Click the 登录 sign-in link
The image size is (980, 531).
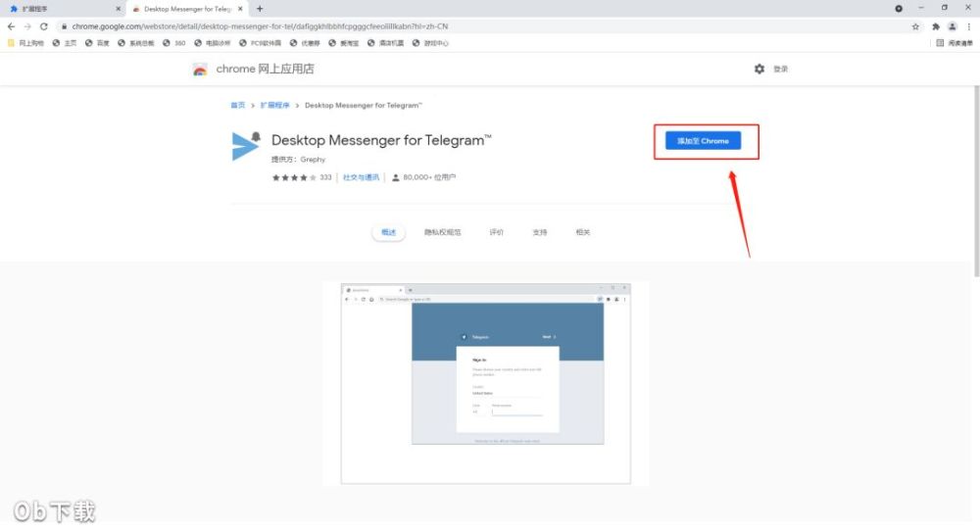coord(781,69)
